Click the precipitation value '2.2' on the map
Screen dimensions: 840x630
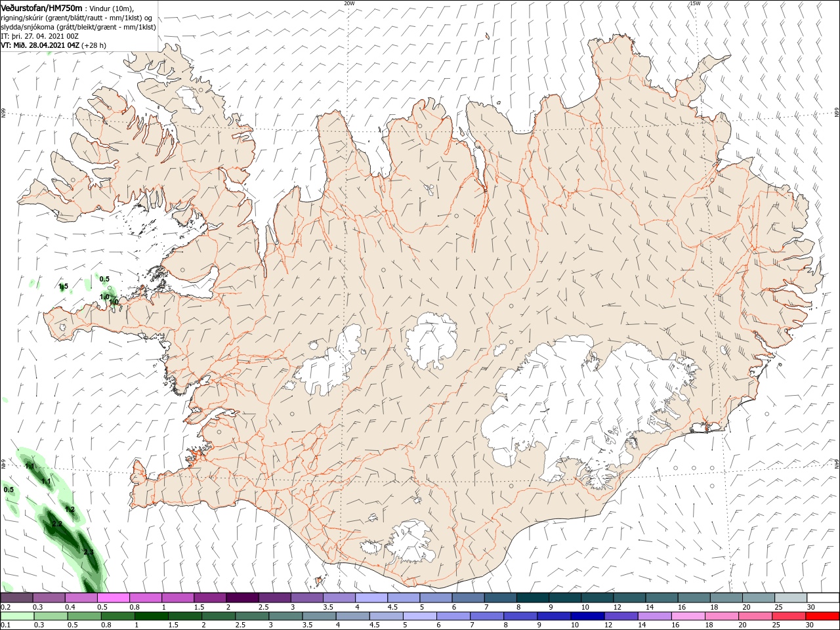pyautogui.click(x=57, y=524)
